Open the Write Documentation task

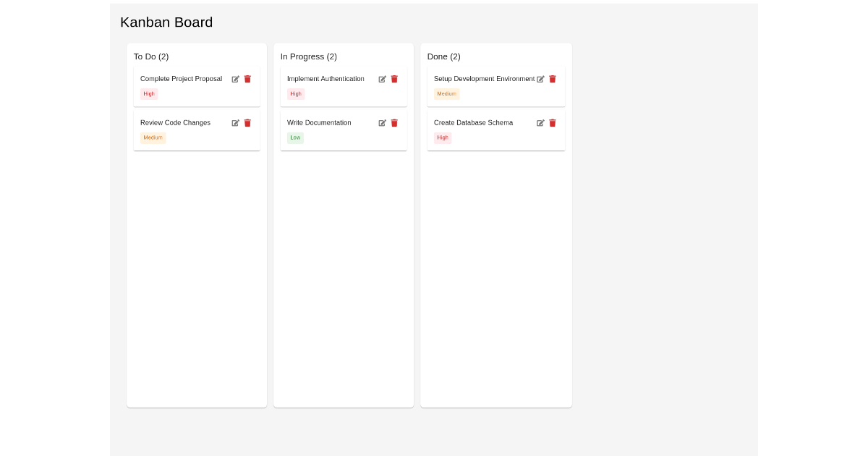pos(319,123)
